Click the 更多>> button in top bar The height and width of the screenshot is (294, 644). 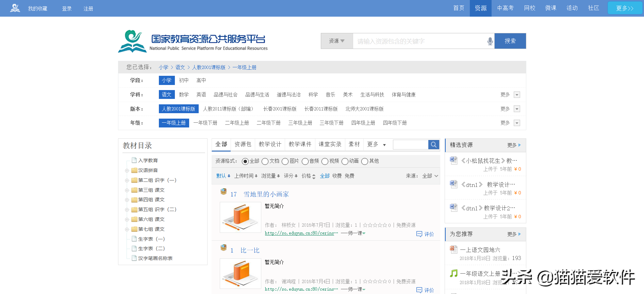point(625,8)
